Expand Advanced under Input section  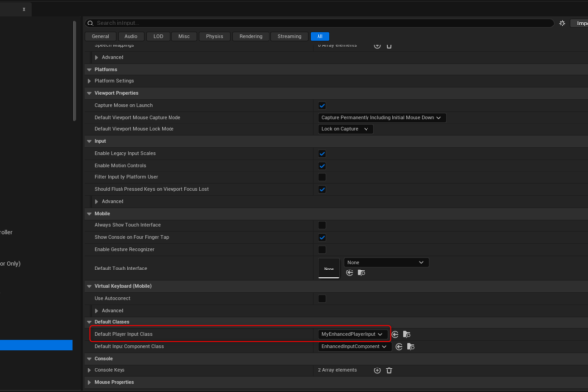click(x=96, y=202)
